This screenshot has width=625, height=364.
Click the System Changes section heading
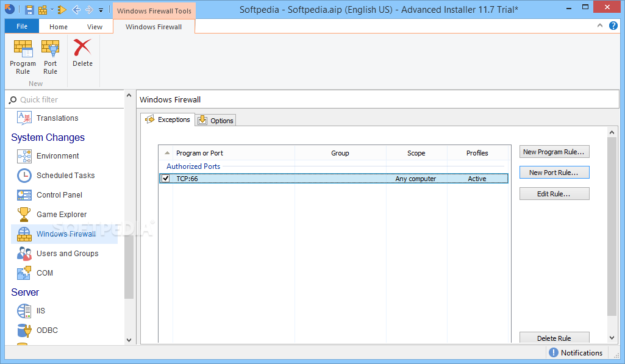(48, 138)
